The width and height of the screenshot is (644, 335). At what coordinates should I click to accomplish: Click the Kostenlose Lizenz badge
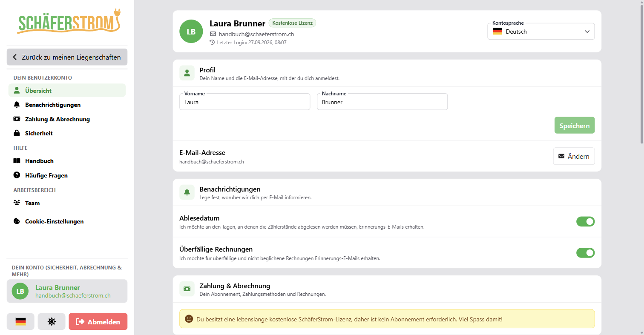coord(292,23)
